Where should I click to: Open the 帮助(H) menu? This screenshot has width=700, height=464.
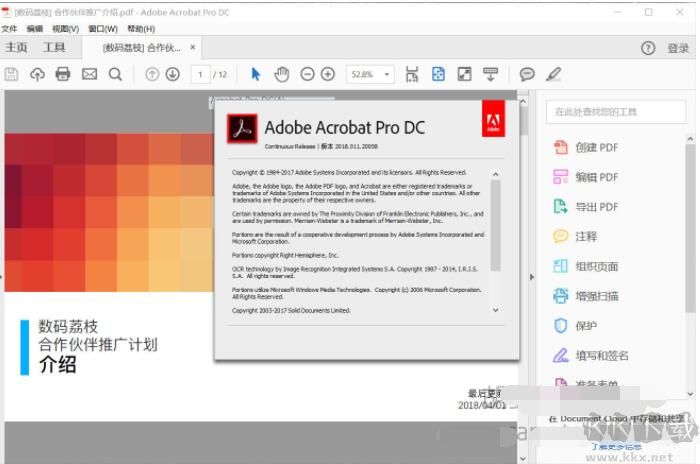[141, 29]
